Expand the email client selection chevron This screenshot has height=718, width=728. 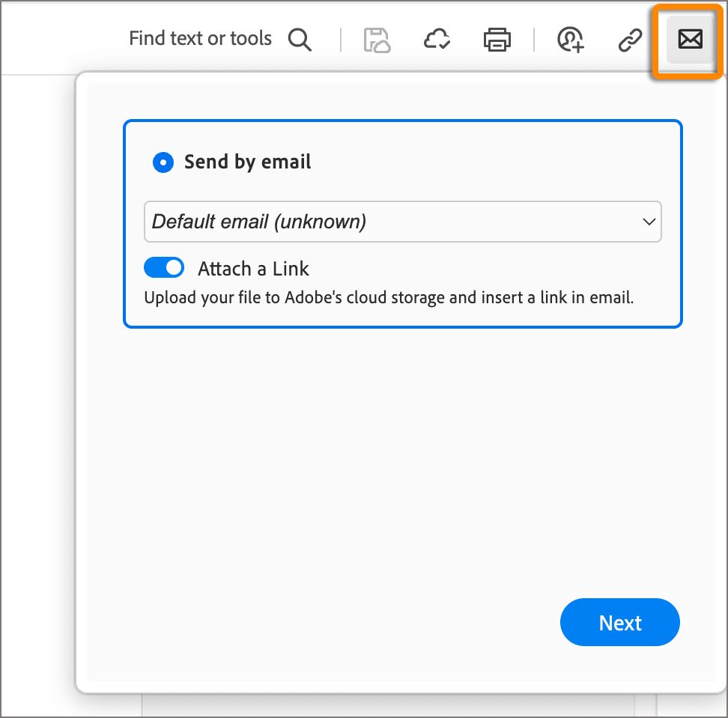click(x=647, y=222)
